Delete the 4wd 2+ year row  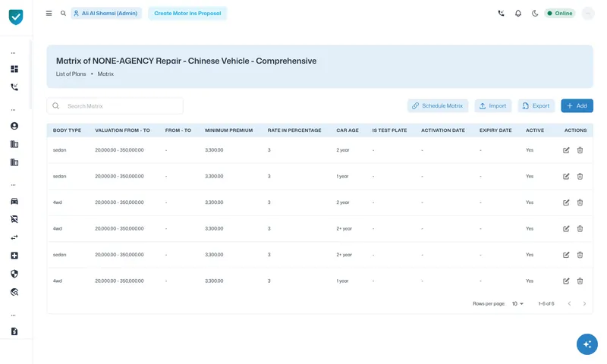tap(580, 228)
